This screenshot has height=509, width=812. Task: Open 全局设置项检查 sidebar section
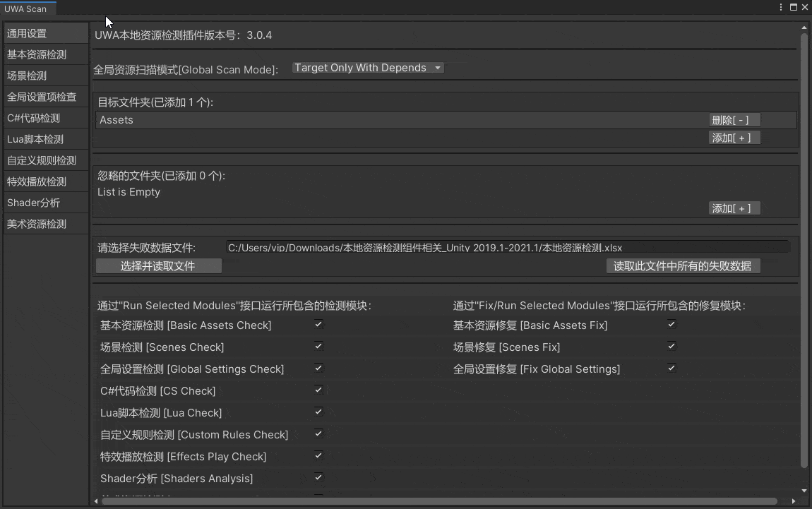click(46, 97)
